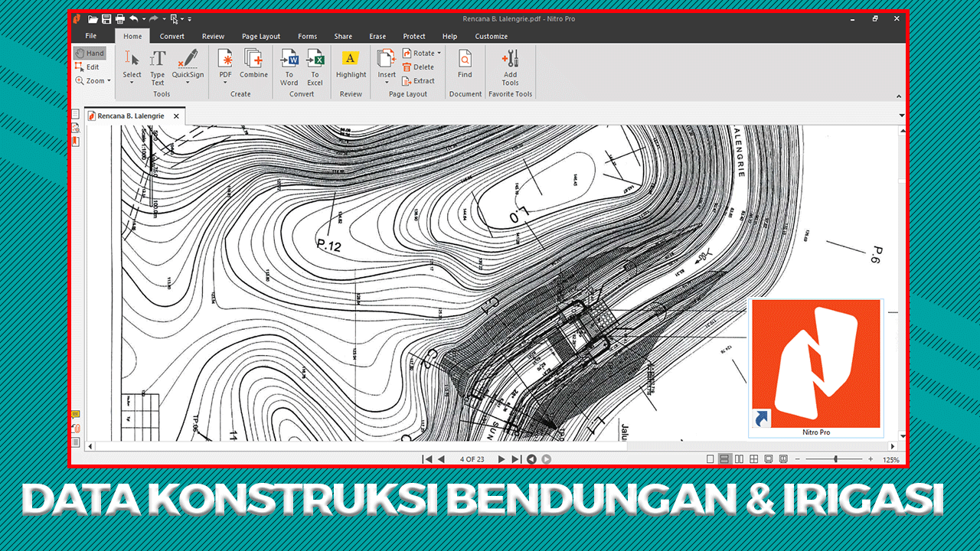Open the Attachments paperclip sidebar icon

coord(75,429)
